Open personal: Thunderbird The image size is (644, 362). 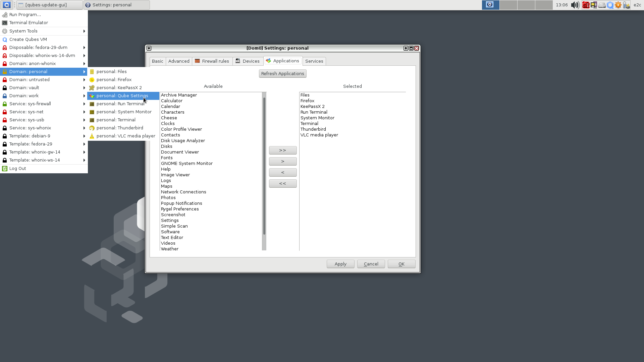pyautogui.click(x=119, y=128)
